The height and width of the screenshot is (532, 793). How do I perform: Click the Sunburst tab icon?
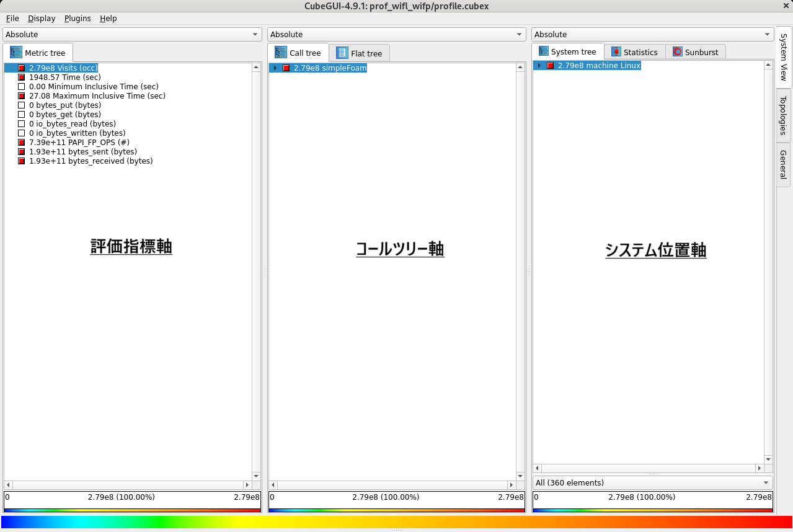677,52
